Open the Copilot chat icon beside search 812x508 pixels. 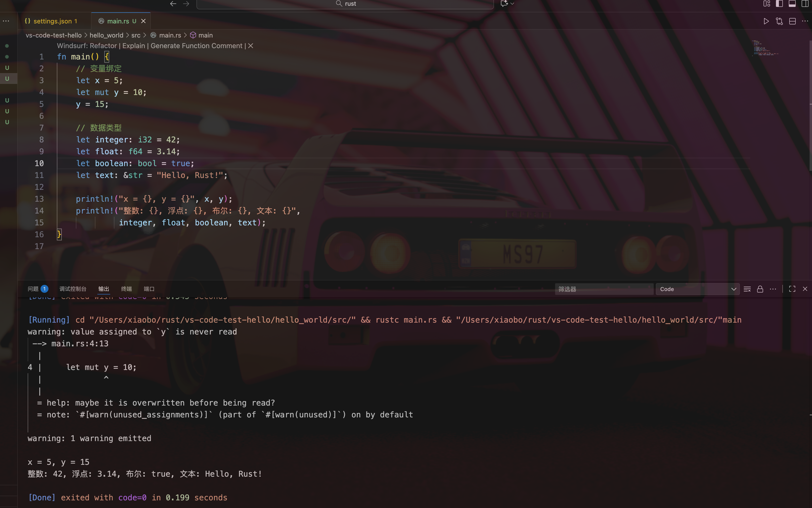504,4
